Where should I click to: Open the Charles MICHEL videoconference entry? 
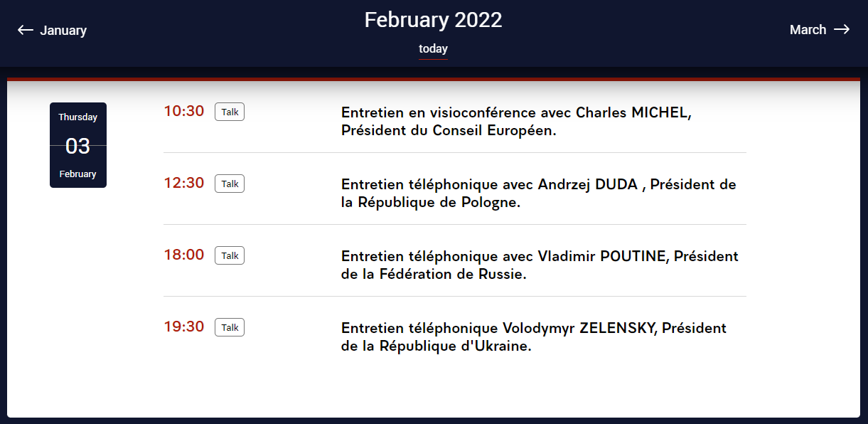tap(517, 121)
